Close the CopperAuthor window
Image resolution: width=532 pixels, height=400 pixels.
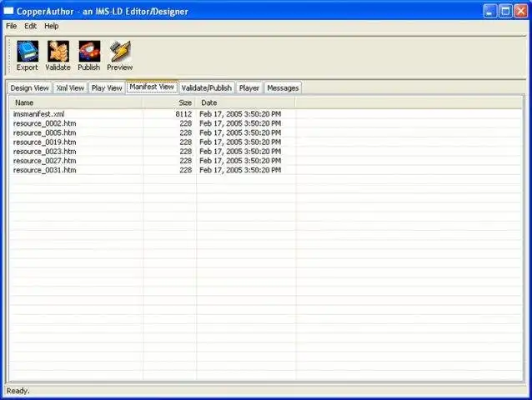click(x=520, y=11)
